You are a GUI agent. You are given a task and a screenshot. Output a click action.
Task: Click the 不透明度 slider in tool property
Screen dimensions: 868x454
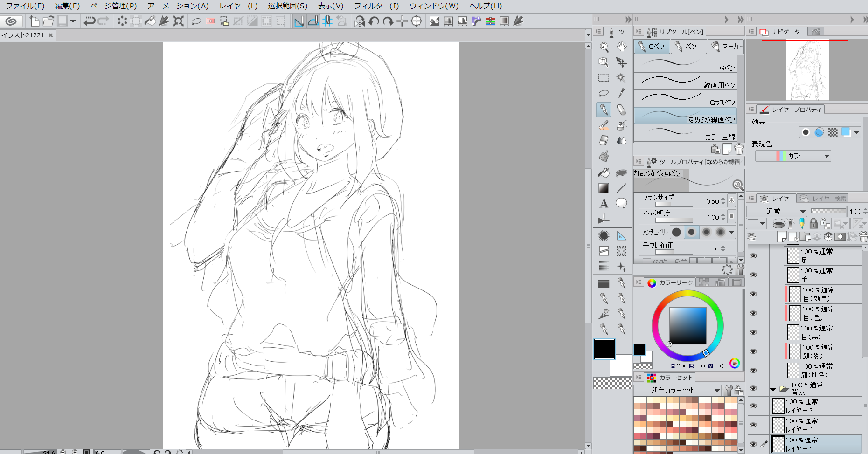(674, 220)
